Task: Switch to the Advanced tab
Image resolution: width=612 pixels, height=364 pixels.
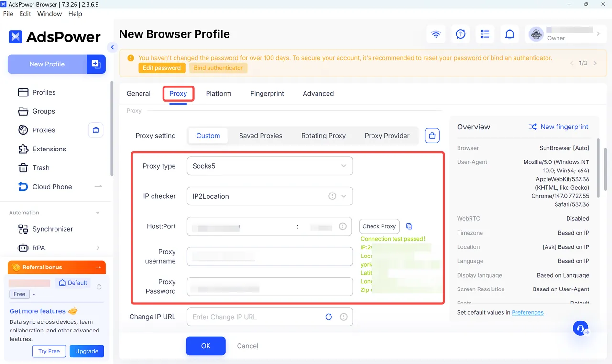Action: click(318, 93)
